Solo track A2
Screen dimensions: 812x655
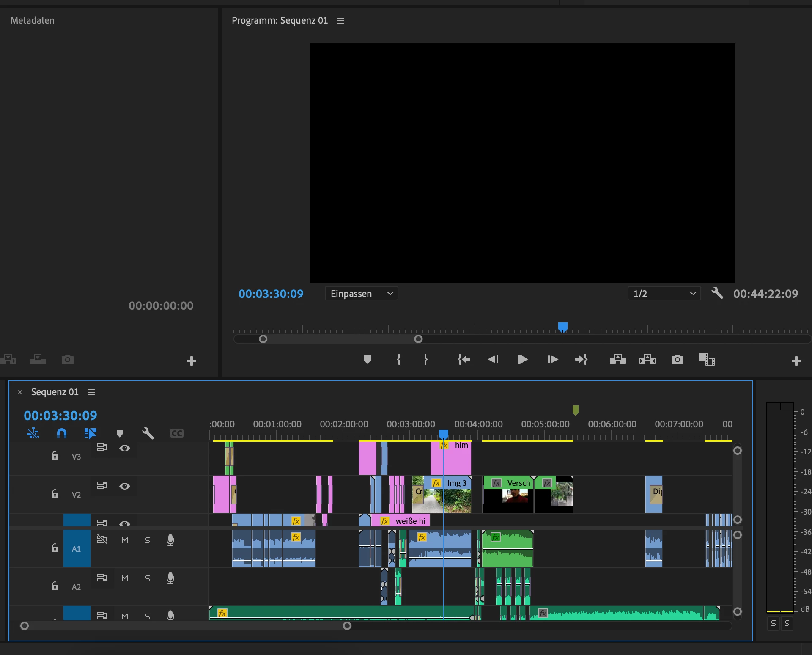147,578
